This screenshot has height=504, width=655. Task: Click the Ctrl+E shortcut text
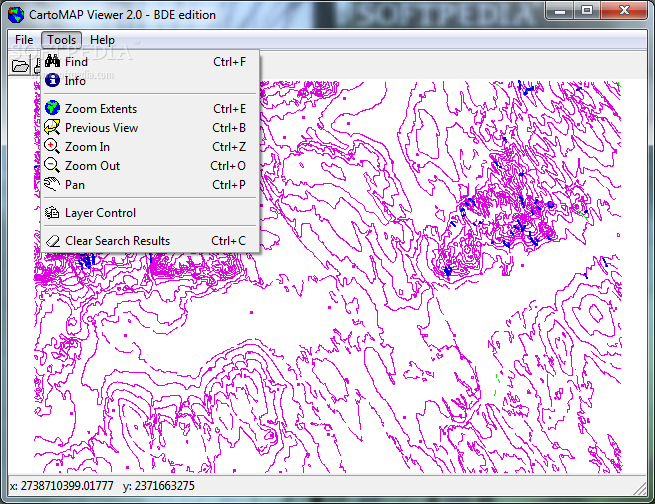[229, 109]
